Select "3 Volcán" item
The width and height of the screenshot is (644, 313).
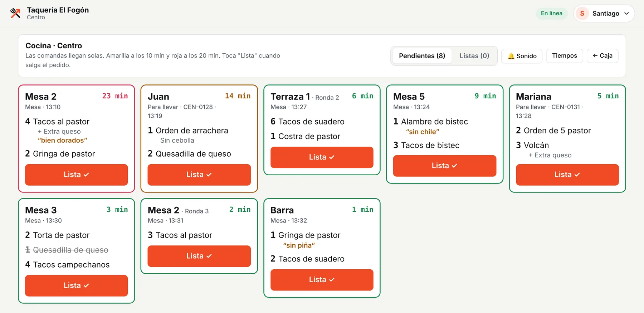pos(532,145)
